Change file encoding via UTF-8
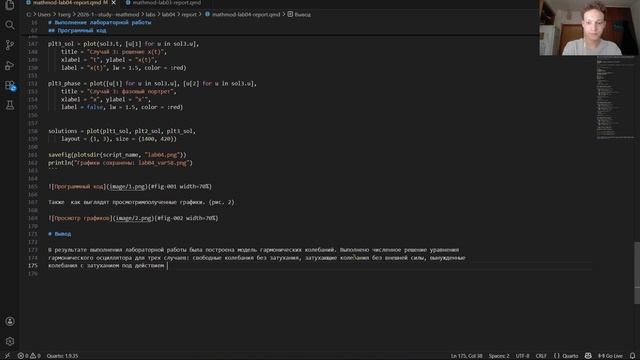This screenshot has width=640, height=360. tap(522, 356)
